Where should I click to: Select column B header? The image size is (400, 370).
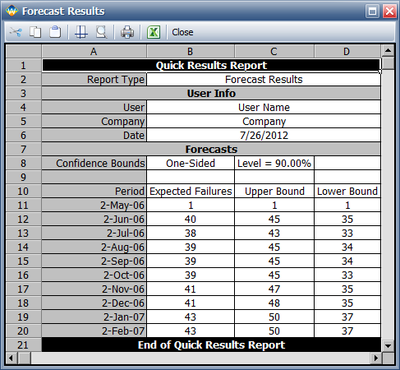[x=190, y=51]
